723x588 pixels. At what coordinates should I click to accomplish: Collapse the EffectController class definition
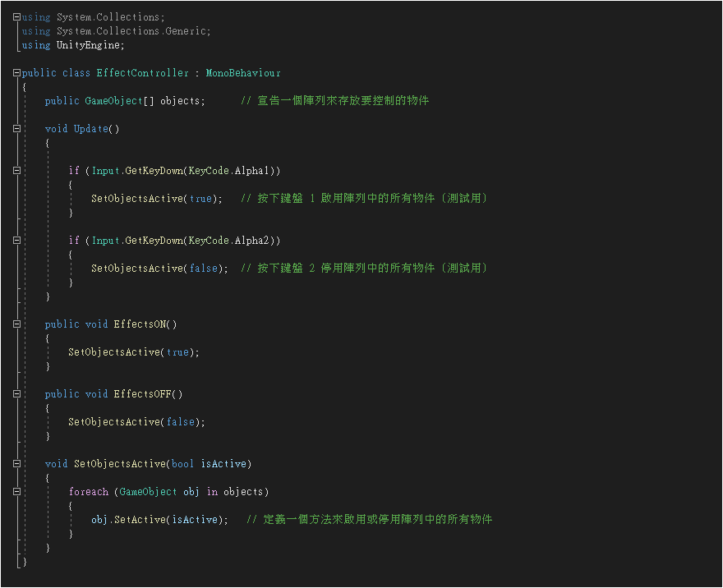click(17, 73)
